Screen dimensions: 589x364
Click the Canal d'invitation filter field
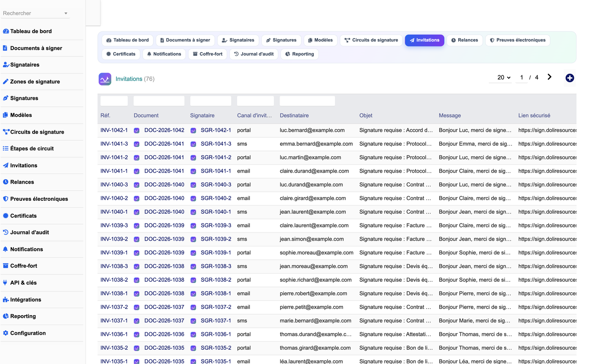(x=256, y=101)
